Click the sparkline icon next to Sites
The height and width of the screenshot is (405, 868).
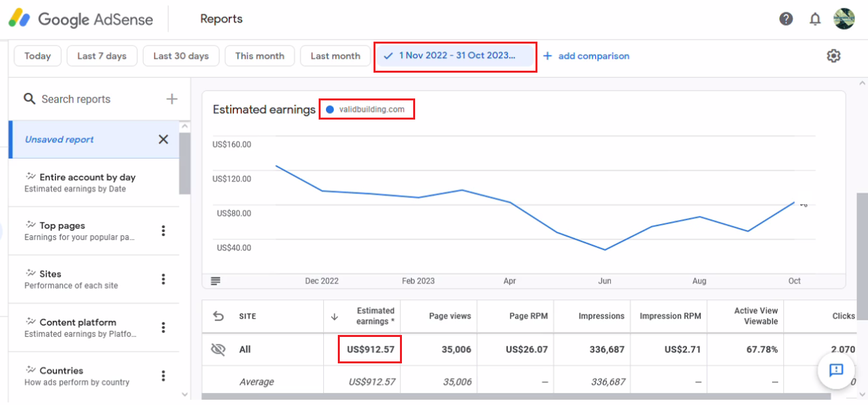tap(30, 273)
